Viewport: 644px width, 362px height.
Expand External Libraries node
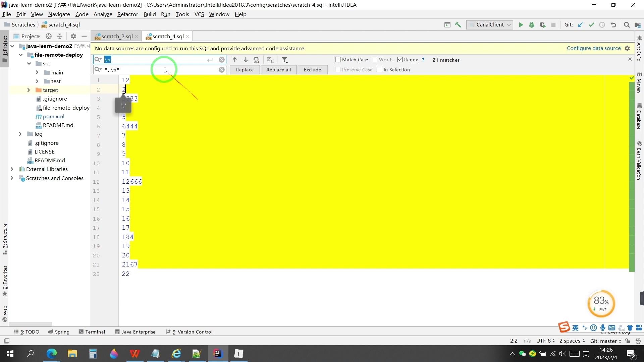12,169
